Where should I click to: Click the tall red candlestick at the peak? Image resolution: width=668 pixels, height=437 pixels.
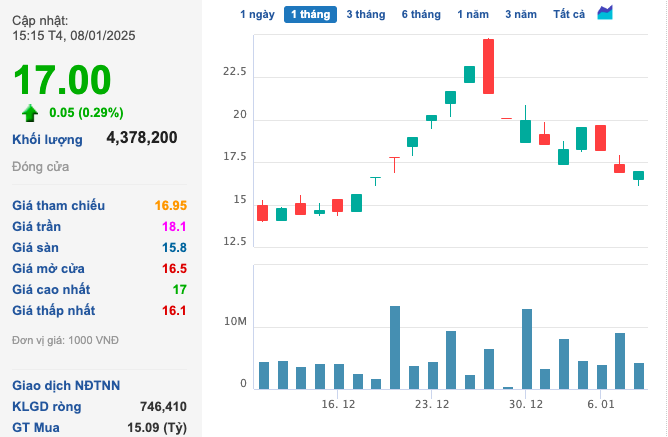click(488, 67)
